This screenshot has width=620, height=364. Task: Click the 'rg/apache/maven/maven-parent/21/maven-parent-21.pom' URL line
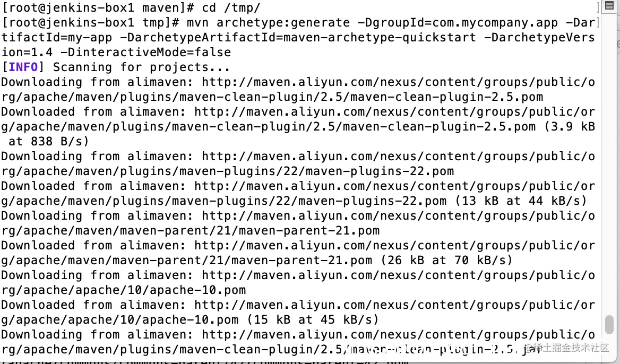pos(190,231)
